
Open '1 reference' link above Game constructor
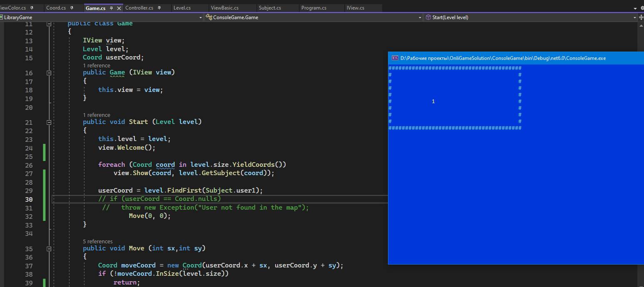click(x=97, y=66)
